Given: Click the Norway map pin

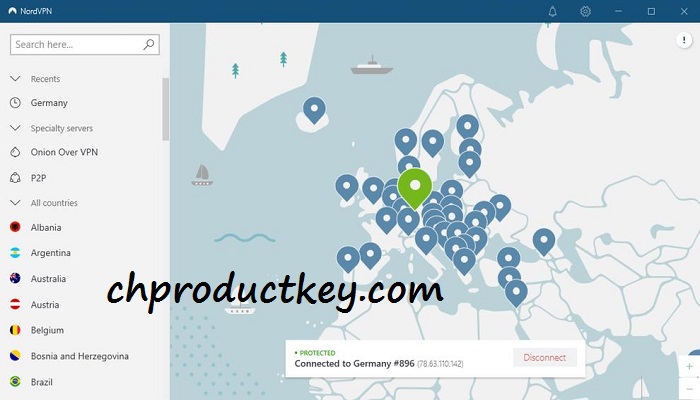Looking at the screenshot, I should (405, 142).
